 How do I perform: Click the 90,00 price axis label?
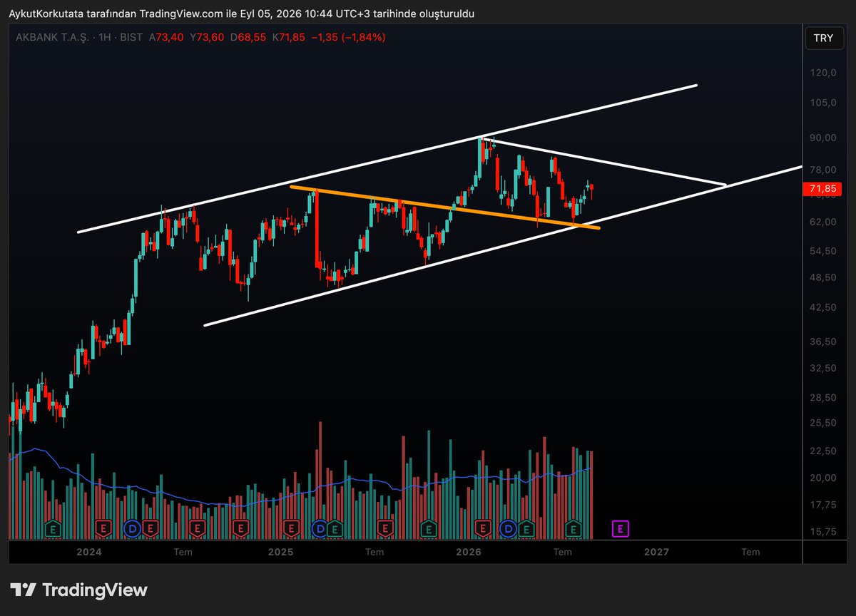pos(824,138)
